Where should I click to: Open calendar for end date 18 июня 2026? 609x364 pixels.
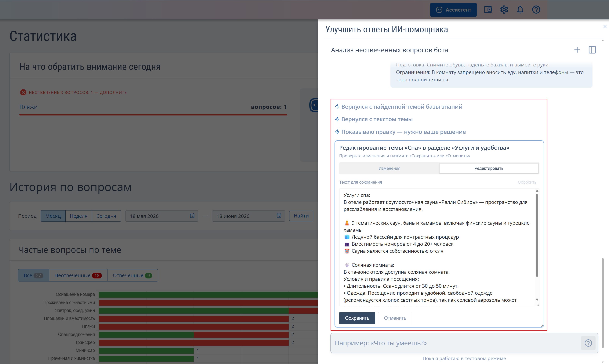click(x=279, y=216)
